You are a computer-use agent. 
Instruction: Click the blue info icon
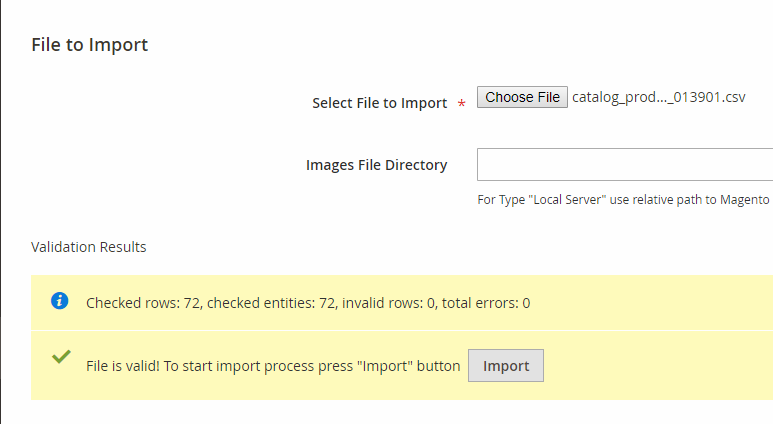[x=59, y=301]
